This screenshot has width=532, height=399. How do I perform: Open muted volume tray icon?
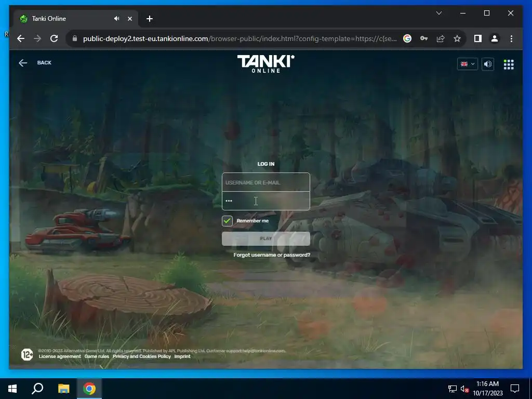464,389
